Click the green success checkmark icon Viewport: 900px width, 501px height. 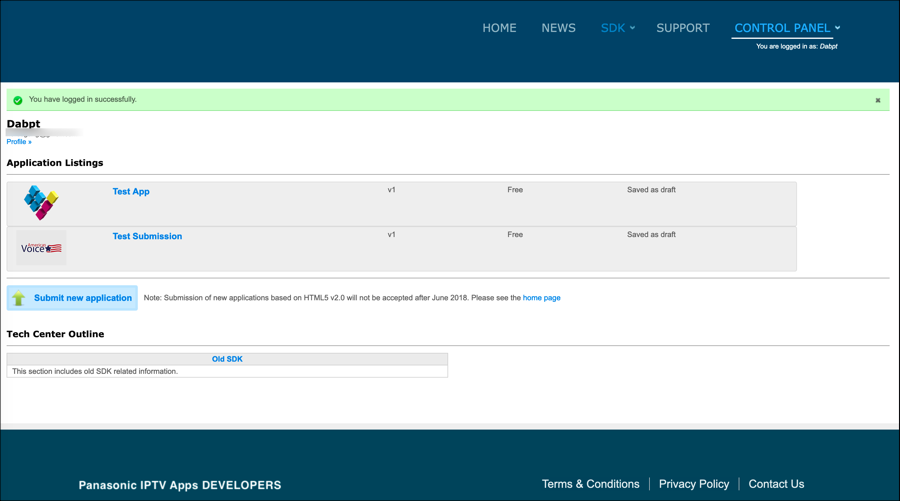point(18,100)
